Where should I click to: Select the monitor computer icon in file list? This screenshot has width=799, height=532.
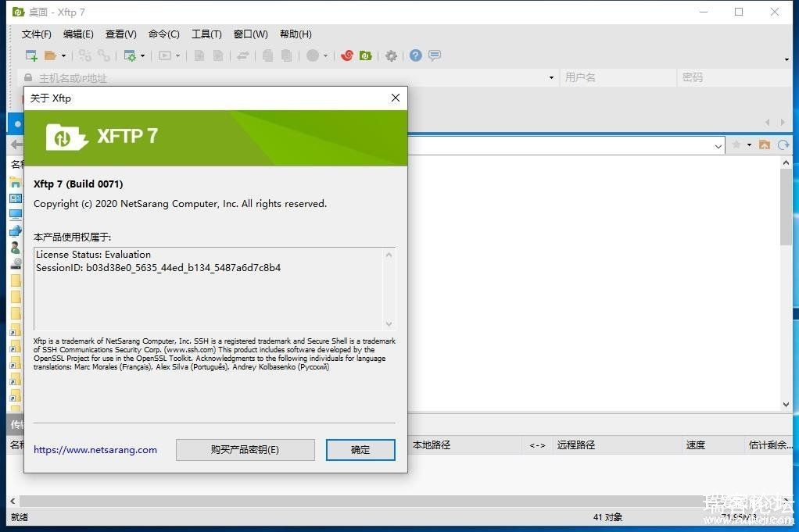point(16,214)
